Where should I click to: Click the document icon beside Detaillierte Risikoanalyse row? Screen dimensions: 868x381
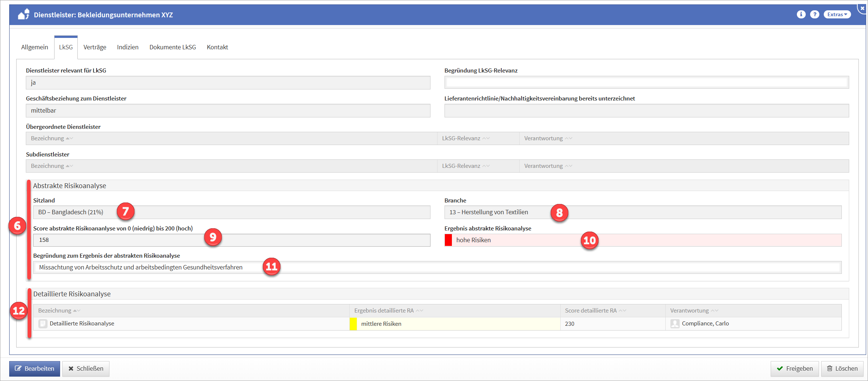43,324
